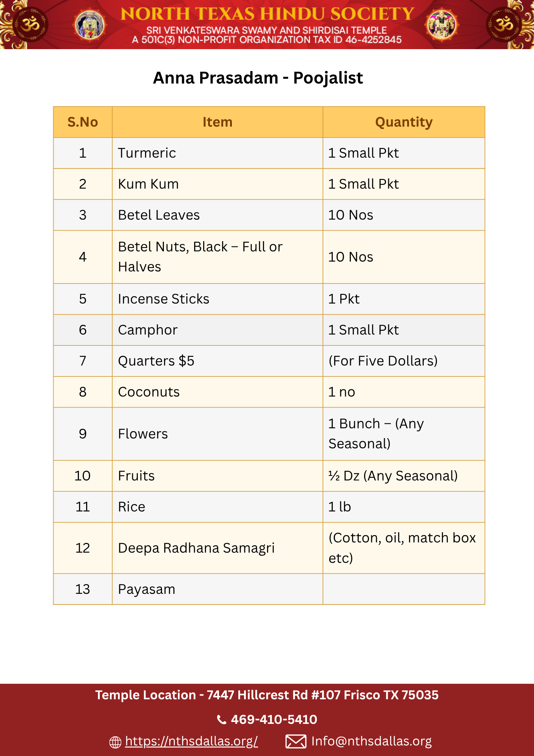Select the "Anna Prasadam - Poojalist" heading
The image size is (534, 756).
[x=258, y=78]
